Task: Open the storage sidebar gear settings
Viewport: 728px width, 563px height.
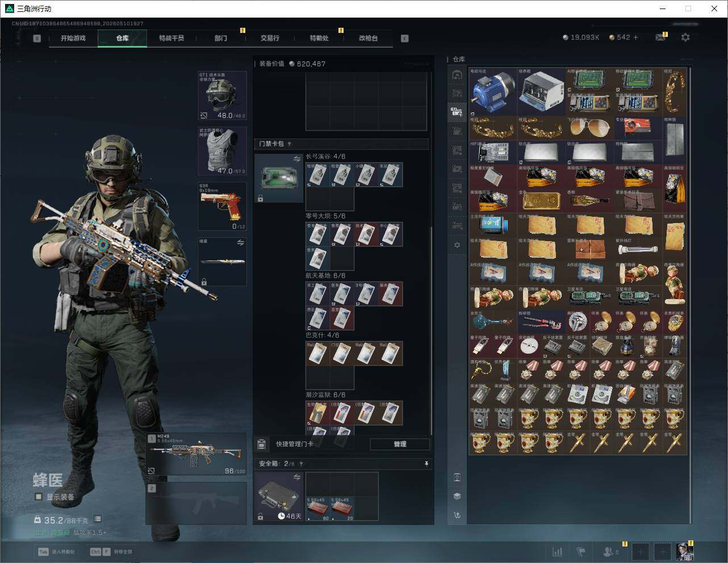Action: 457,245
